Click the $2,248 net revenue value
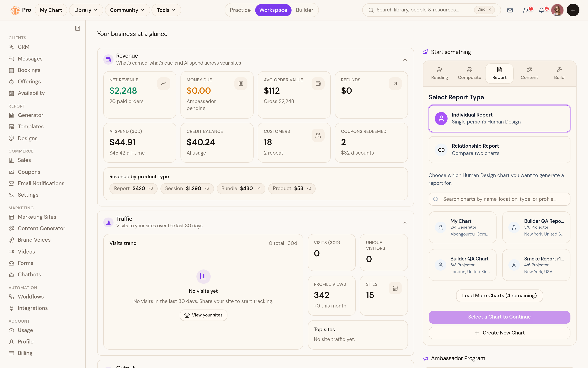The image size is (588, 368). [123, 91]
